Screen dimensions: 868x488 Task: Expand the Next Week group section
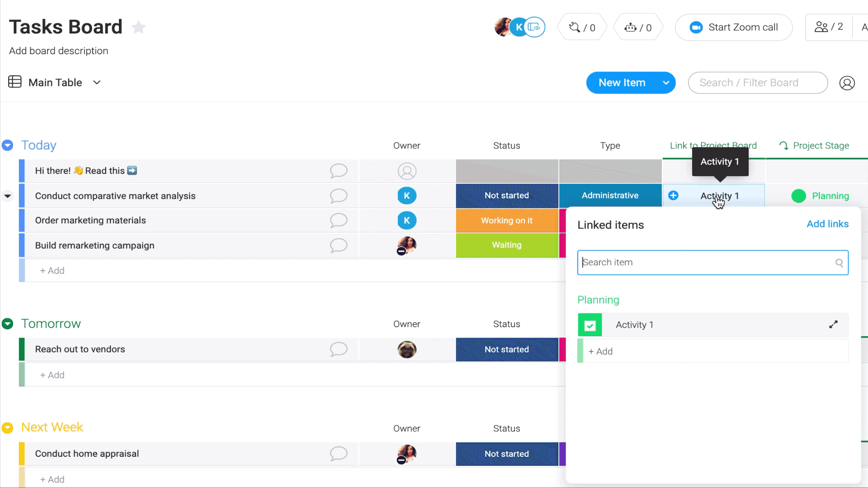click(x=7, y=427)
